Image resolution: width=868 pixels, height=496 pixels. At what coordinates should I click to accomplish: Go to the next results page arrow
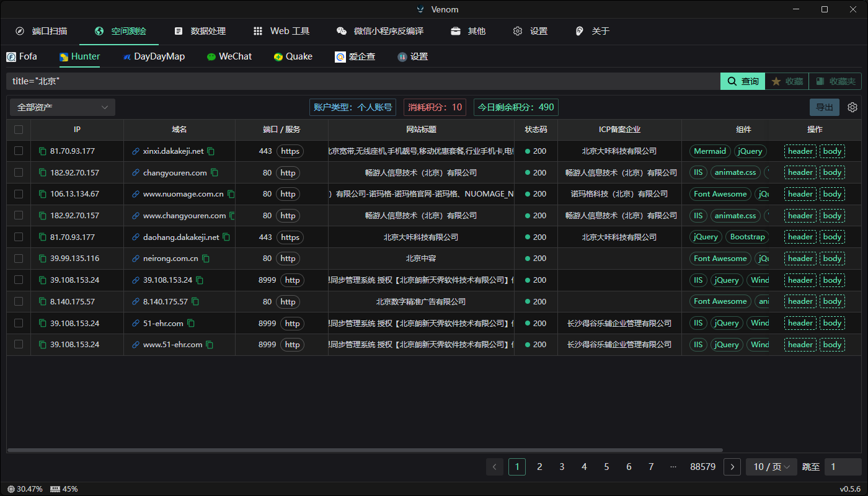pyautogui.click(x=732, y=467)
